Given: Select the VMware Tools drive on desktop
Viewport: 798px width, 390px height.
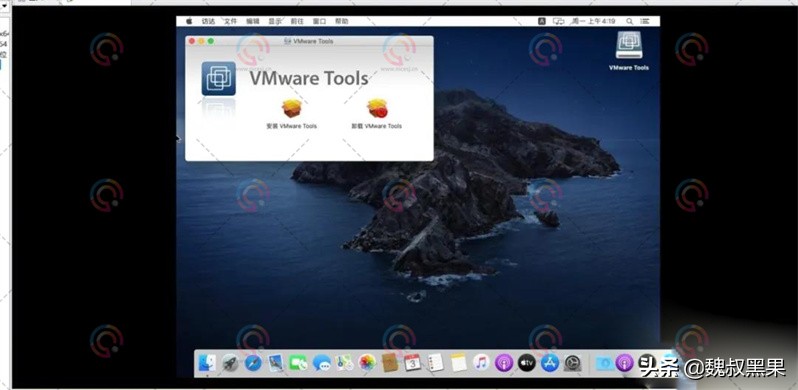Looking at the screenshot, I should 629,45.
